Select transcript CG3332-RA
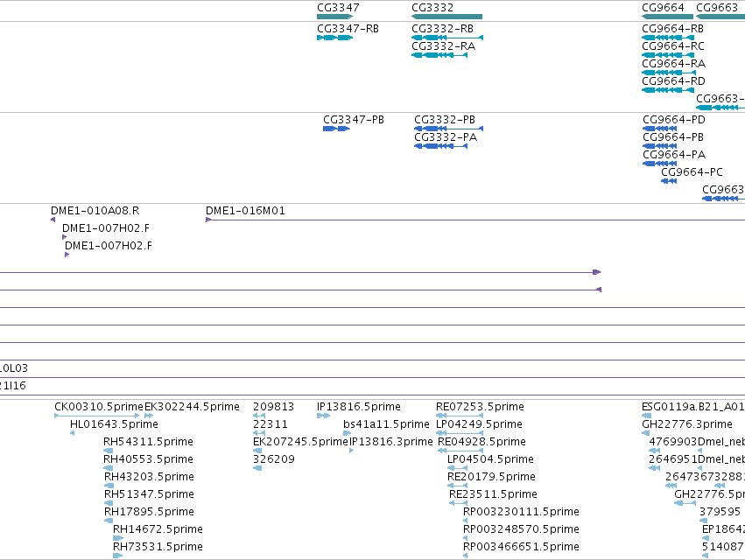 (x=443, y=46)
